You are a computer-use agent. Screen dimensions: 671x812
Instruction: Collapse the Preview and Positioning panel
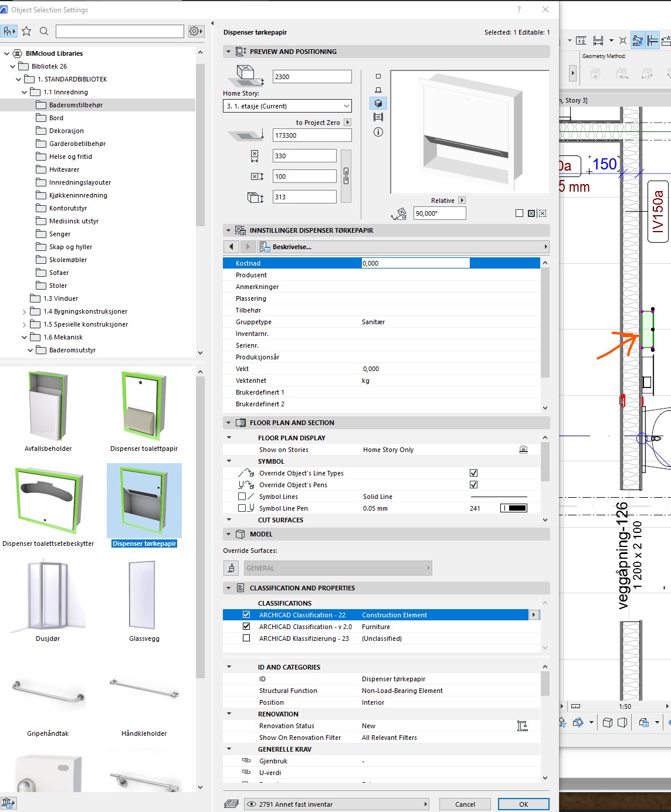click(x=228, y=52)
